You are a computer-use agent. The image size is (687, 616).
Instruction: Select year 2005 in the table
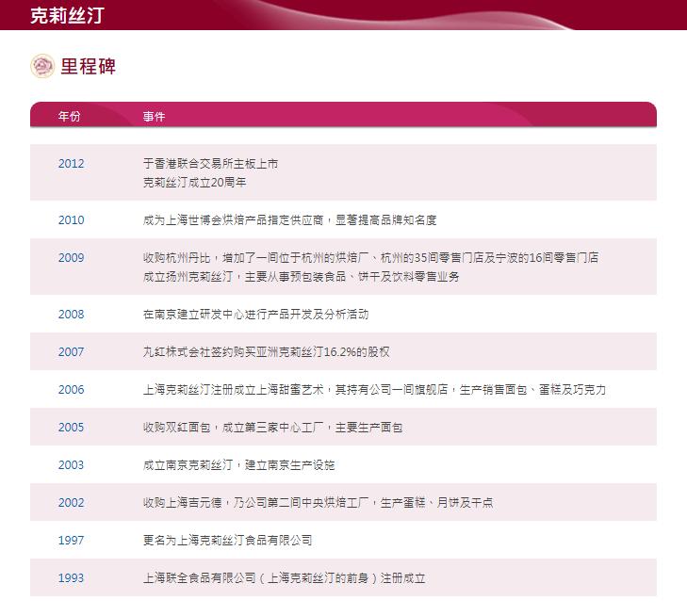pos(71,427)
